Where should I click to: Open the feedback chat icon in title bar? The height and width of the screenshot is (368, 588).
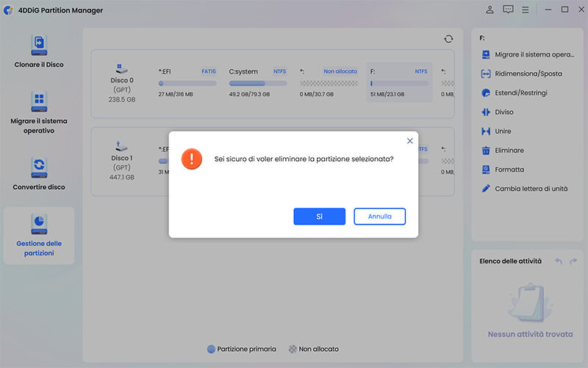(x=508, y=10)
